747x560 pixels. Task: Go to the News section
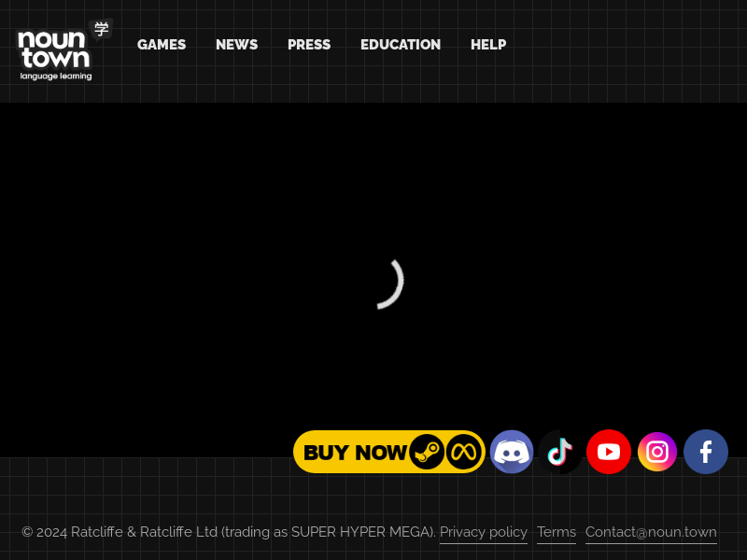tap(236, 45)
